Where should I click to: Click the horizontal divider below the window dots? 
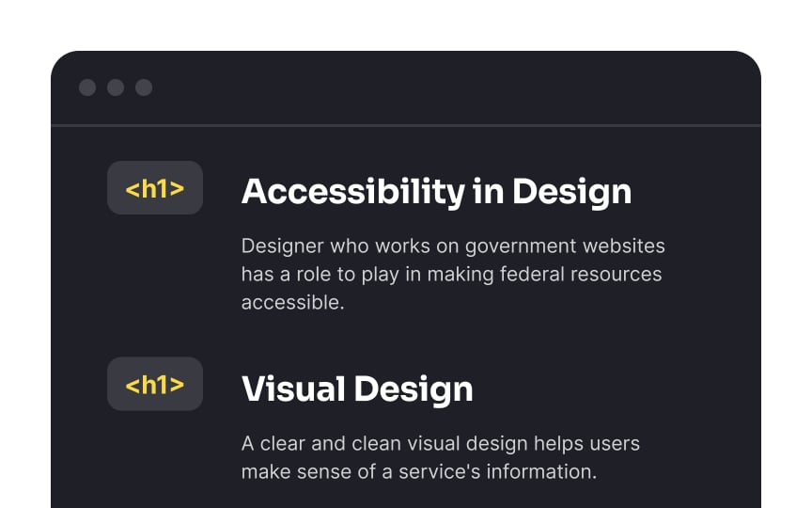(406, 125)
